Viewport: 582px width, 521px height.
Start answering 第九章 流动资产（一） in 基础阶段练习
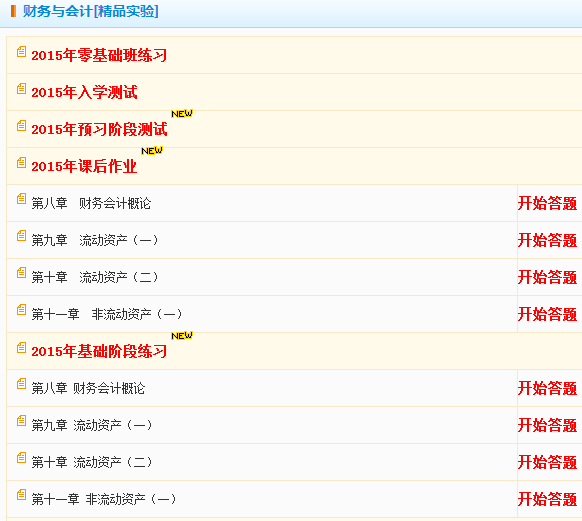547,425
